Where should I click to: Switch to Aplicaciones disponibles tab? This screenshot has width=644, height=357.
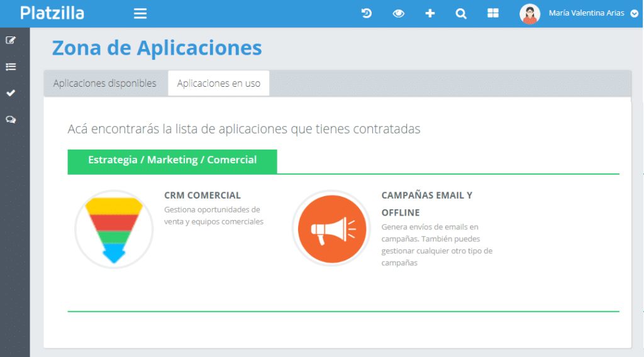[x=105, y=84]
